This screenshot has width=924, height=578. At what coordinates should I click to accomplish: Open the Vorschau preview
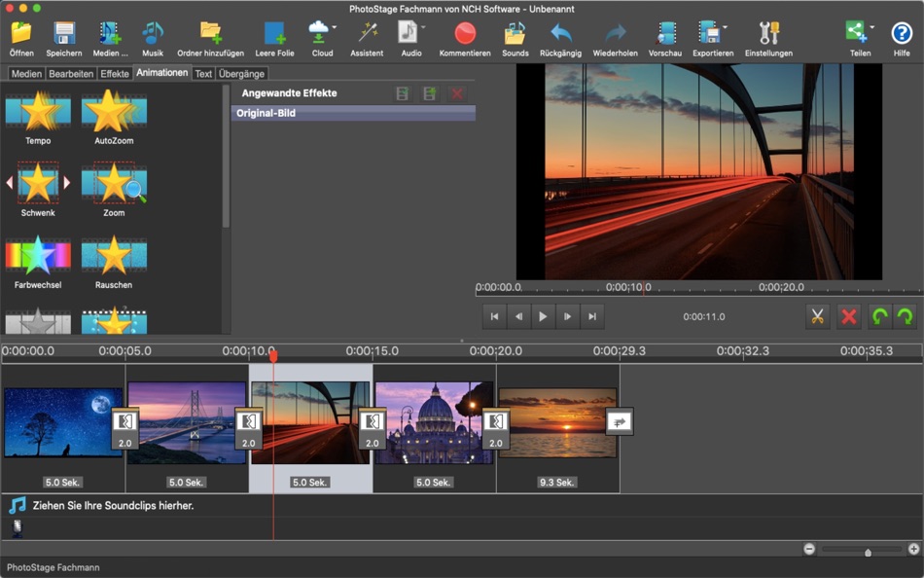665,39
